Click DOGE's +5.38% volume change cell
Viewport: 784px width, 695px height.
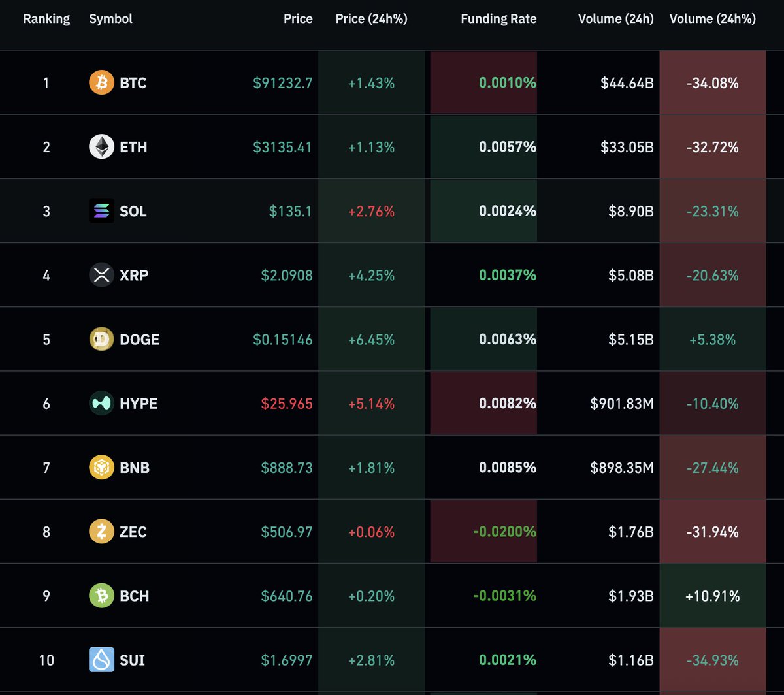712,339
